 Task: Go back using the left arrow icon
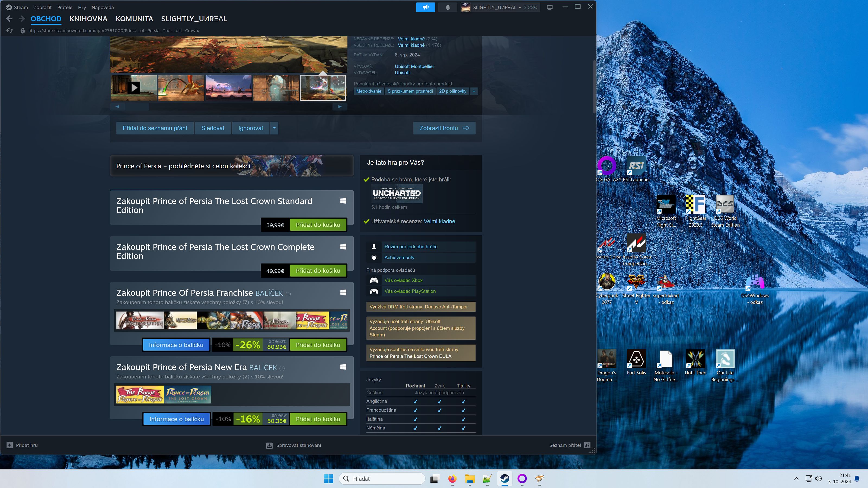click(x=9, y=19)
